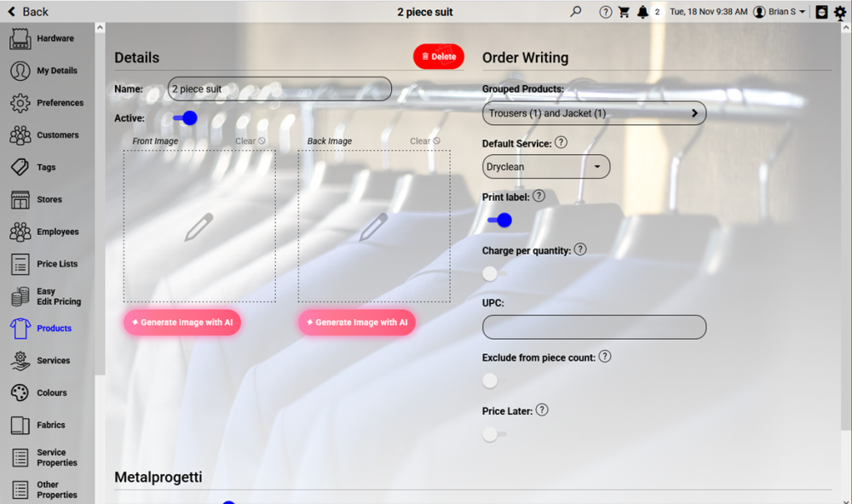Click help icon beside Default Service
Screen dimensions: 852x504
(561, 142)
